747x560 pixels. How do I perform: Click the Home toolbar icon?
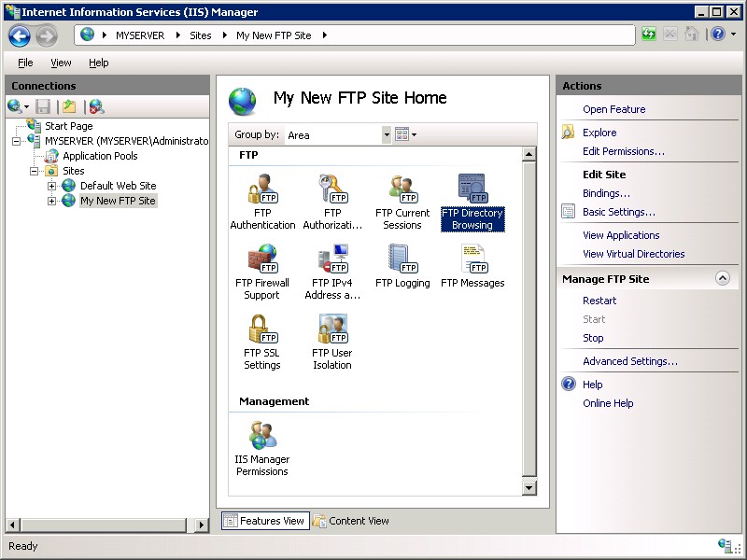tap(691, 35)
